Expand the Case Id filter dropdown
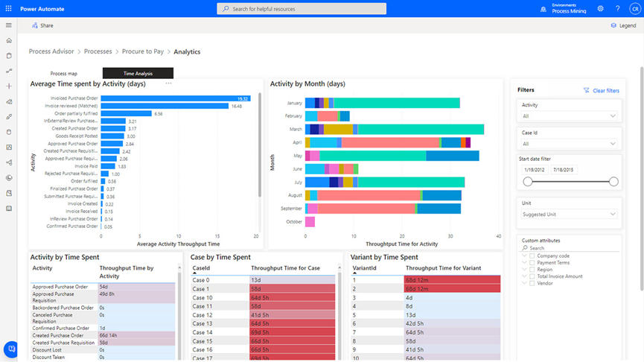This screenshot has width=644, height=362. pos(570,144)
